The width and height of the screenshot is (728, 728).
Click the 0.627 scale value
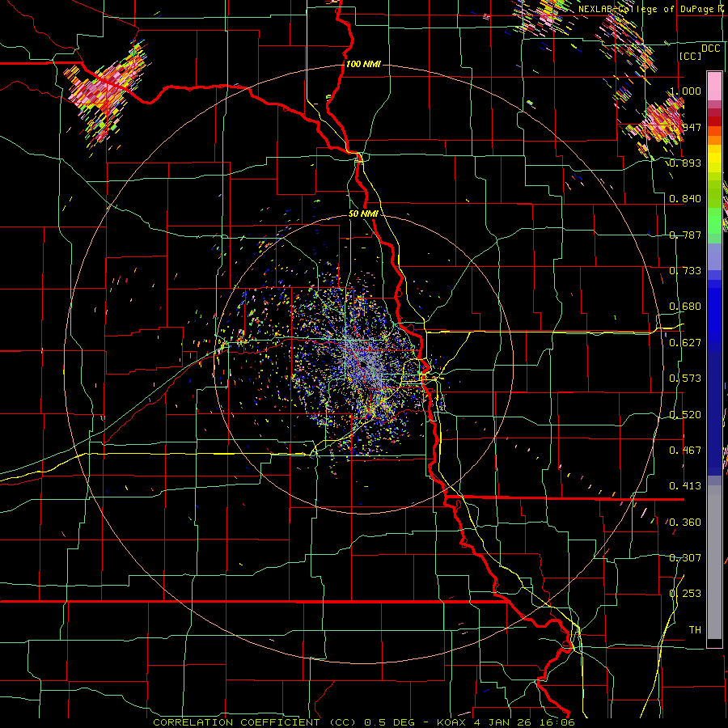coord(685,343)
